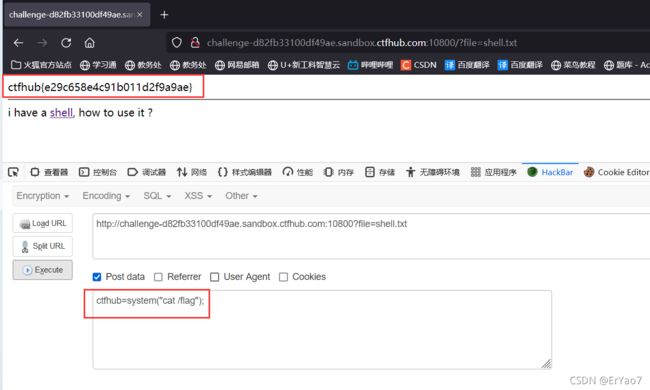Image resolution: width=650 pixels, height=390 pixels.
Task: Switch to the 调试器 debugger tab
Action: point(147,172)
